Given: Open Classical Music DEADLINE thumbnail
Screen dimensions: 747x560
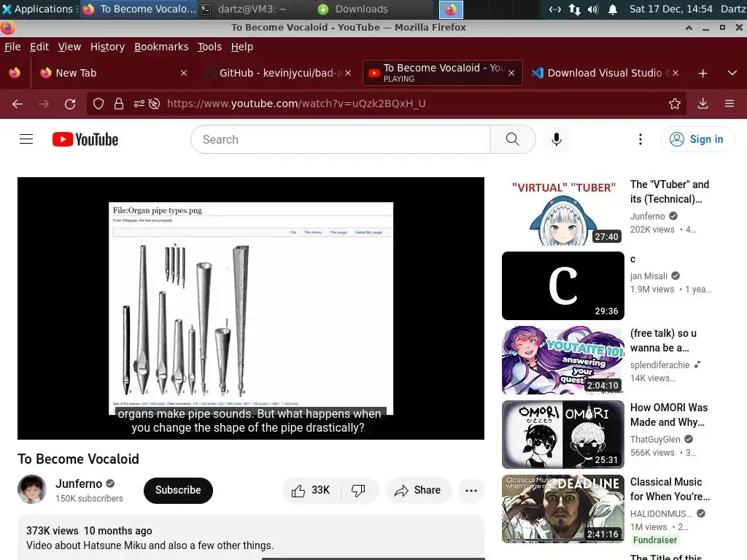Looking at the screenshot, I should 562,508.
